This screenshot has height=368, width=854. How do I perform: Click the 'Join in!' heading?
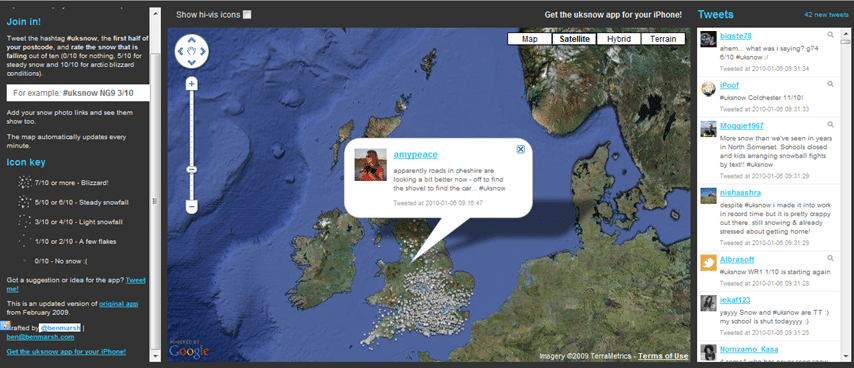click(x=23, y=22)
